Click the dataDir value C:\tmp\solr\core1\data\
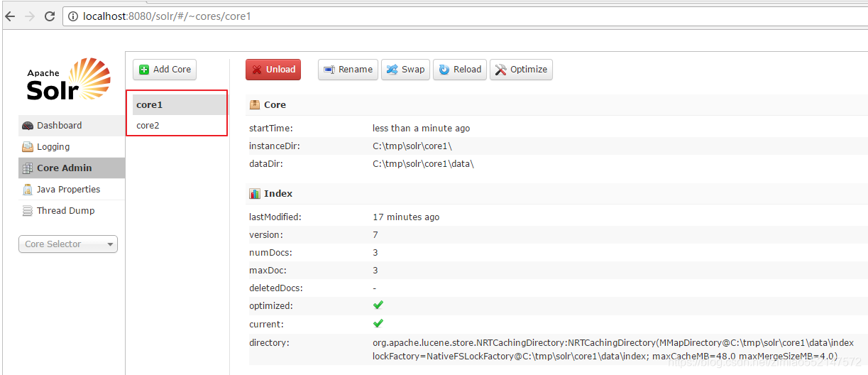 (423, 163)
